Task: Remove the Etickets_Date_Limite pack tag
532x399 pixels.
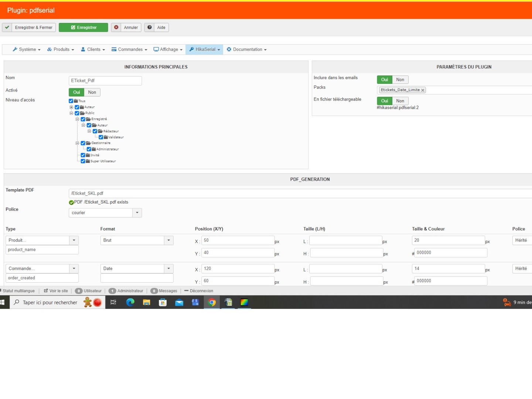Action: click(423, 90)
